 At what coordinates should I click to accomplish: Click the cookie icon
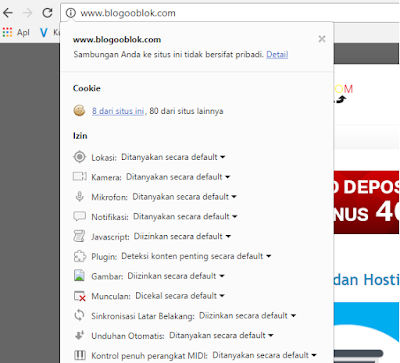[79, 110]
